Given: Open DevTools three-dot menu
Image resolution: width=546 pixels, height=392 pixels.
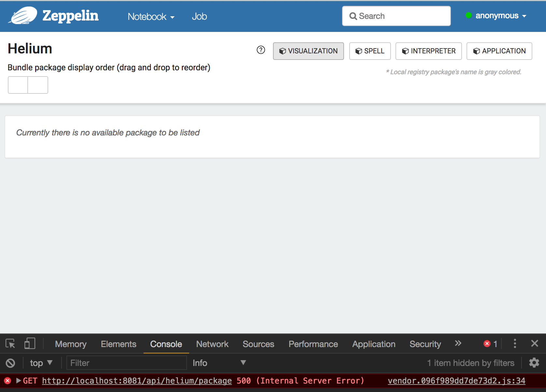Looking at the screenshot, I should pyautogui.click(x=515, y=343).
